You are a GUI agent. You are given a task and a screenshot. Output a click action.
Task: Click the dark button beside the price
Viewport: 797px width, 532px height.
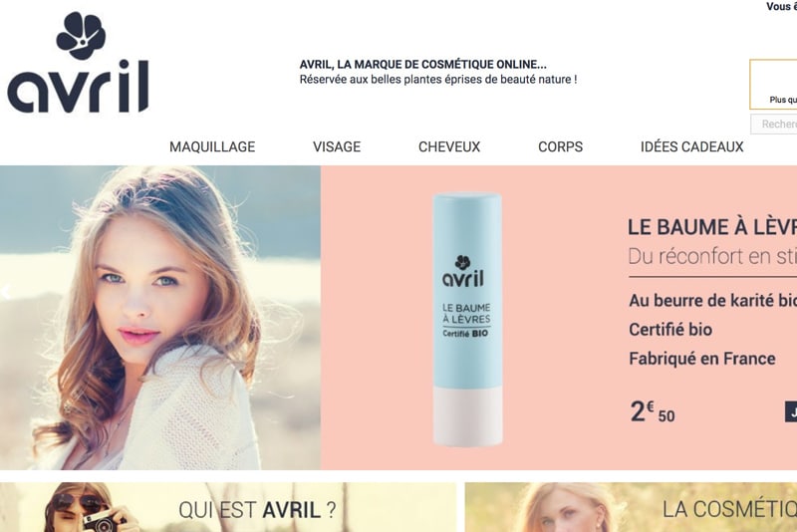coord(791,411)
